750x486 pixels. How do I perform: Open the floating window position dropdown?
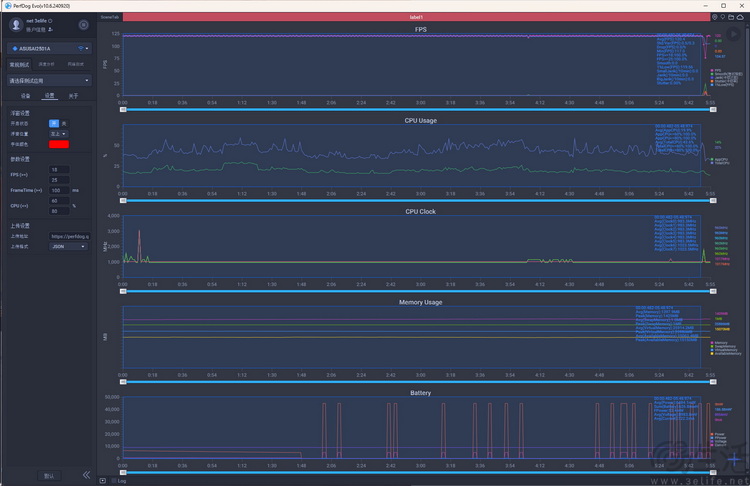click(59, 134)
